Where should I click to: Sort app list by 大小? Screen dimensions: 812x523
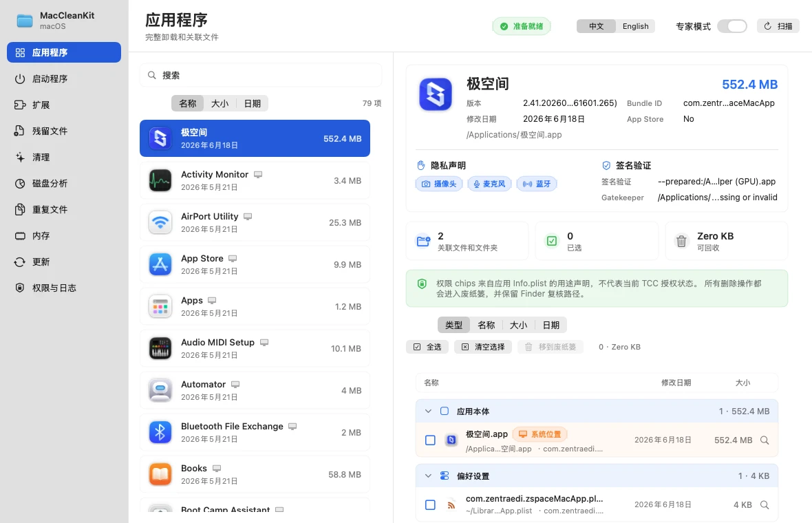point(220,103)
